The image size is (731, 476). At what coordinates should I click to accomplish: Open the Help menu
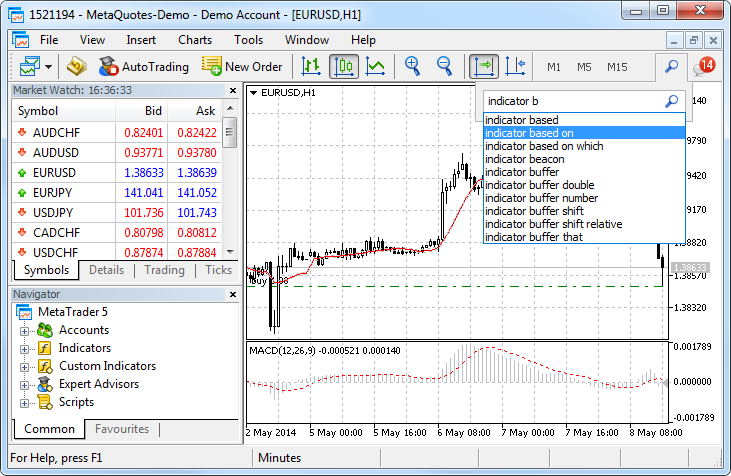pos(363,40)
